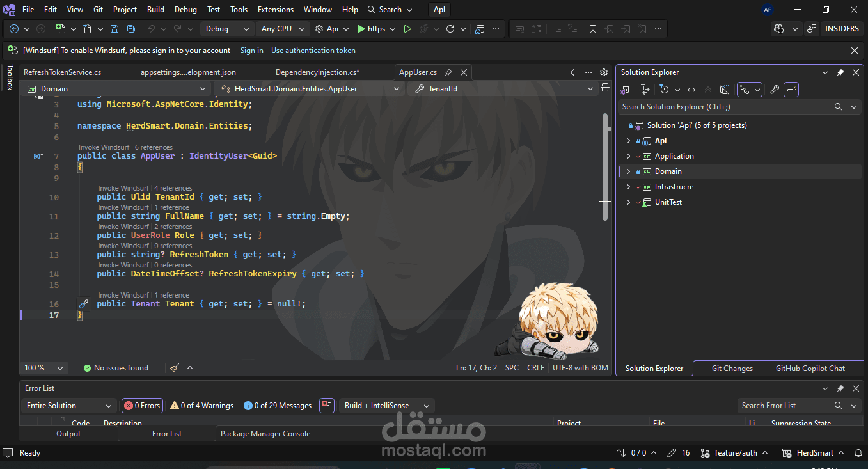Toggle the 0 of 4 Warnings filter

click(201, 406)
